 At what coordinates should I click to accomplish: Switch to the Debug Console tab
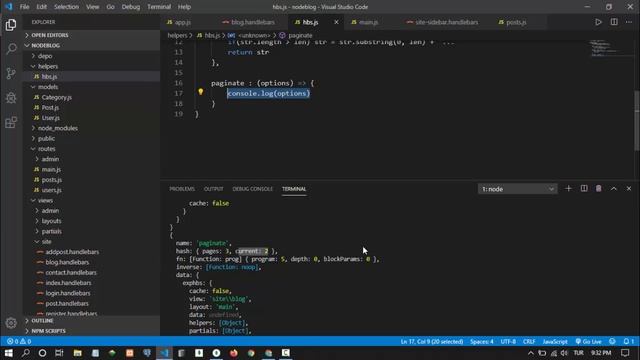pos(252,189)
